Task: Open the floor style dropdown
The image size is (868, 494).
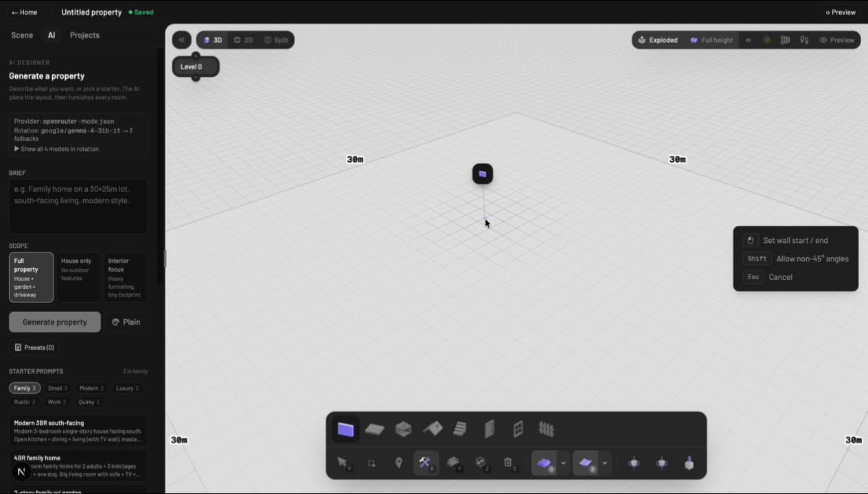Action: tap(604, 463)
